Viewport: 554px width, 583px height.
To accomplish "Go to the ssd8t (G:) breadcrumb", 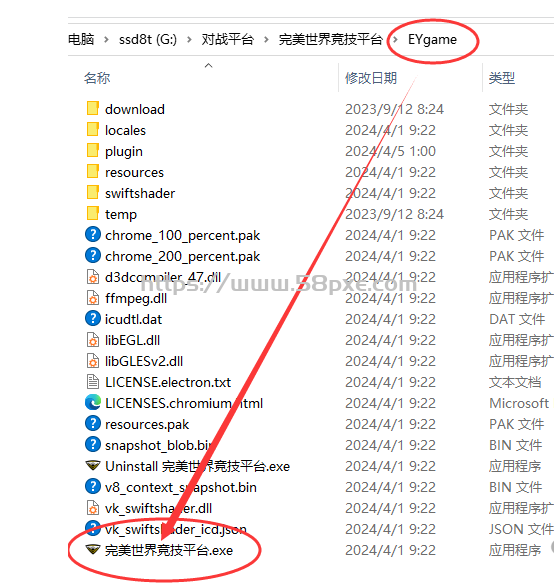I will pos(148,39).
